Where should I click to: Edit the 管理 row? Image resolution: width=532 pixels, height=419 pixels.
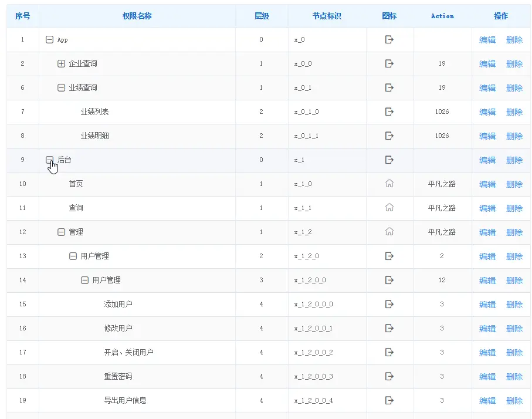[x=487, y=232]
